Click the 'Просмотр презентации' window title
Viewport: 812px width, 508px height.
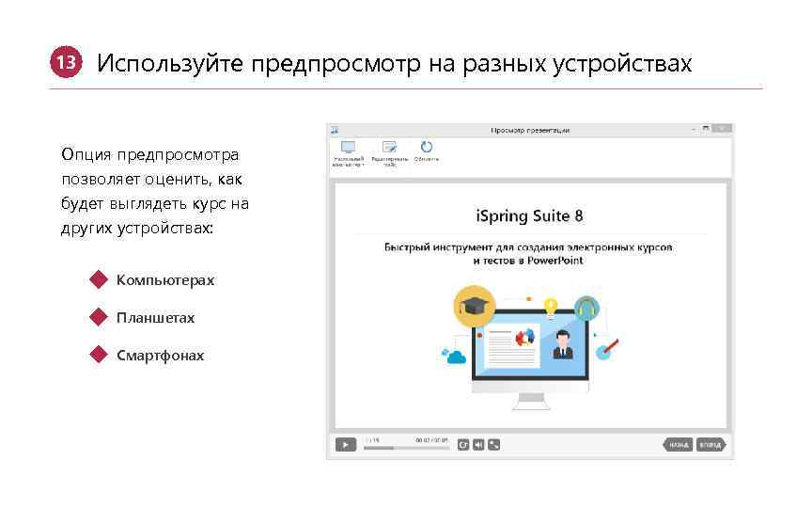(530, 130)
